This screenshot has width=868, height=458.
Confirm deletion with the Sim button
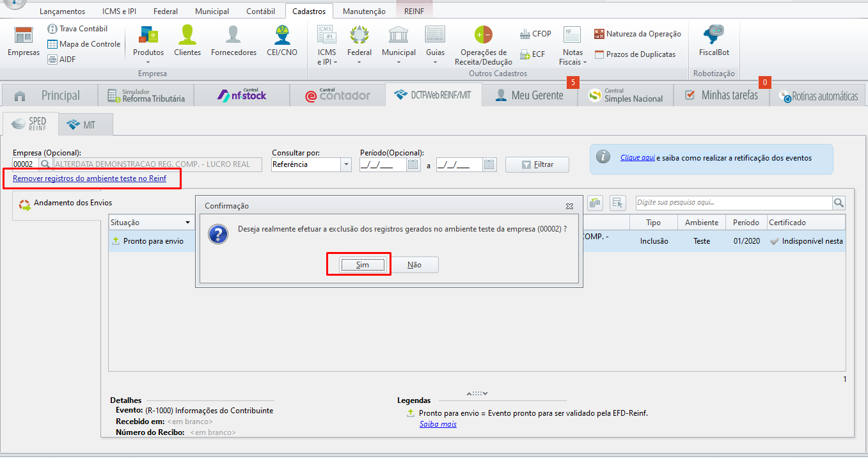coord(362,265)
